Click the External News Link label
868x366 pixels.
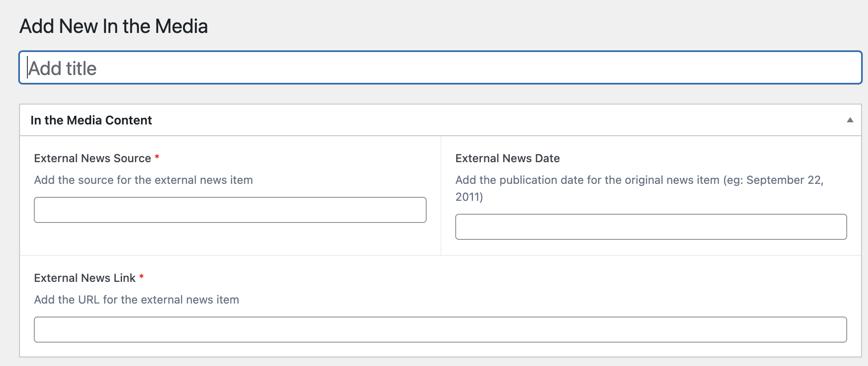point(85,278)
